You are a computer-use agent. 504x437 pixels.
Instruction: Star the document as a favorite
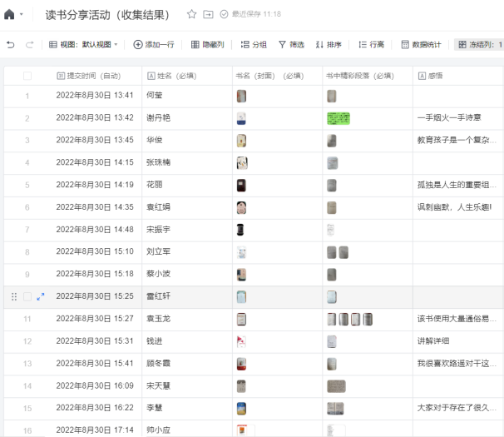191,15
